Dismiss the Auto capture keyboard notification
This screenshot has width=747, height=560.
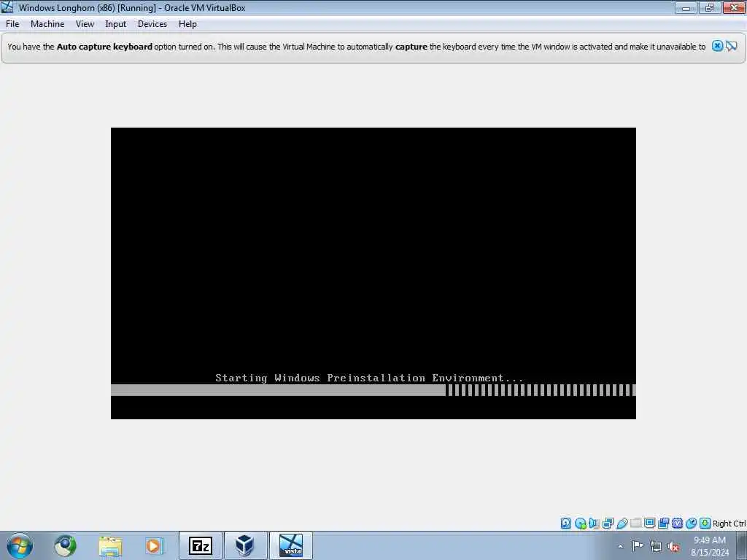click(x=717, y=46)
